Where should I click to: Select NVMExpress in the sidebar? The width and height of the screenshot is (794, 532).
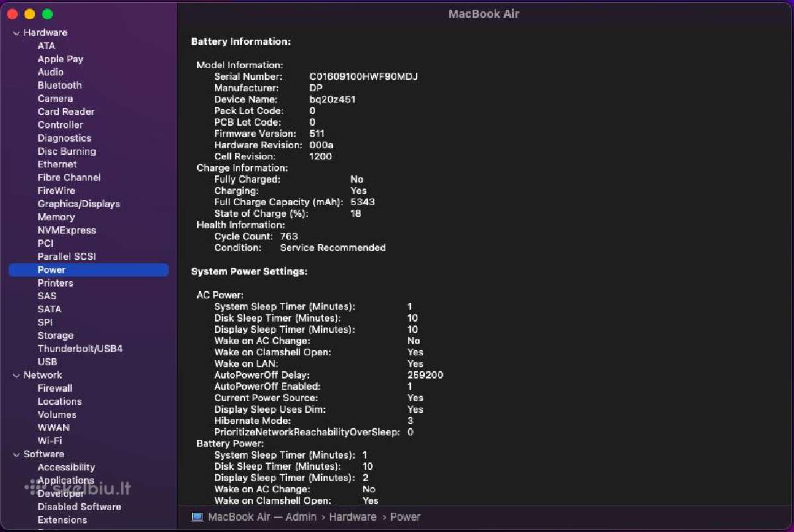(67, 230)
